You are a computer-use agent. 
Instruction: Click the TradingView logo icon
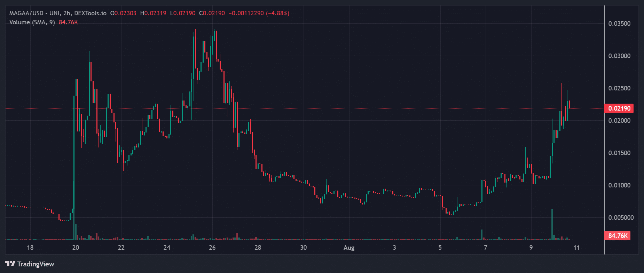[x=10, y=264]
